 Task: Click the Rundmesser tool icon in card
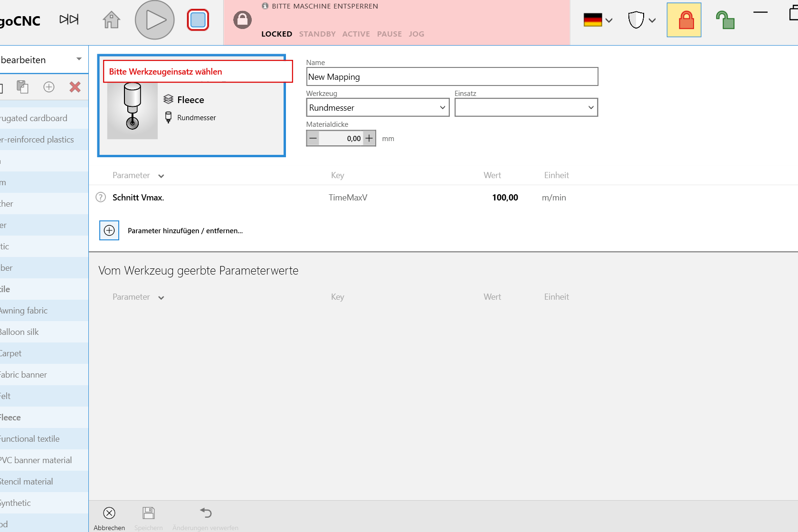[x=168, y=117]
